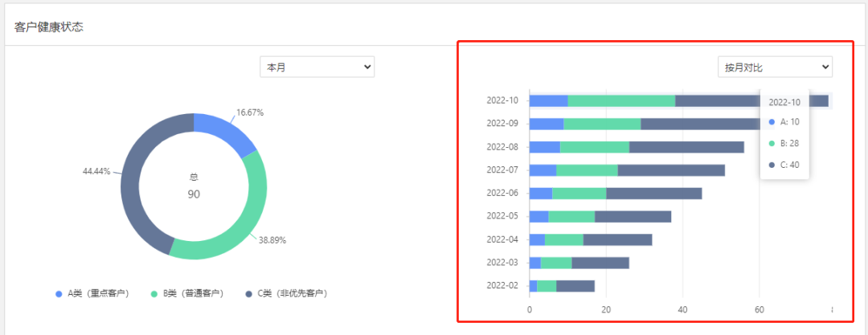
Task: Click the blue A类 legend dot
Action: [x=59, y=294]
